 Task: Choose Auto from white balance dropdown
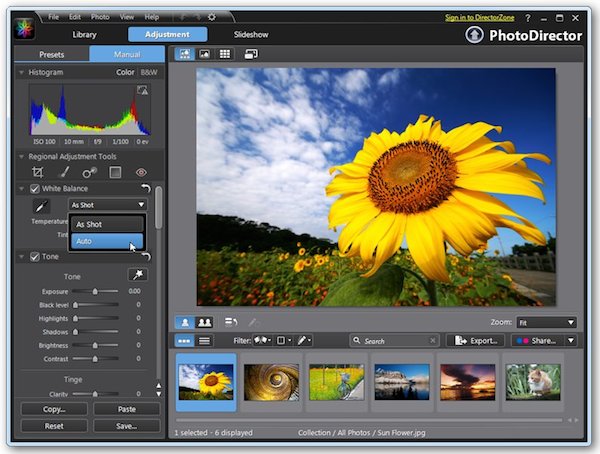pyautogui.click(x=106, y=241)
